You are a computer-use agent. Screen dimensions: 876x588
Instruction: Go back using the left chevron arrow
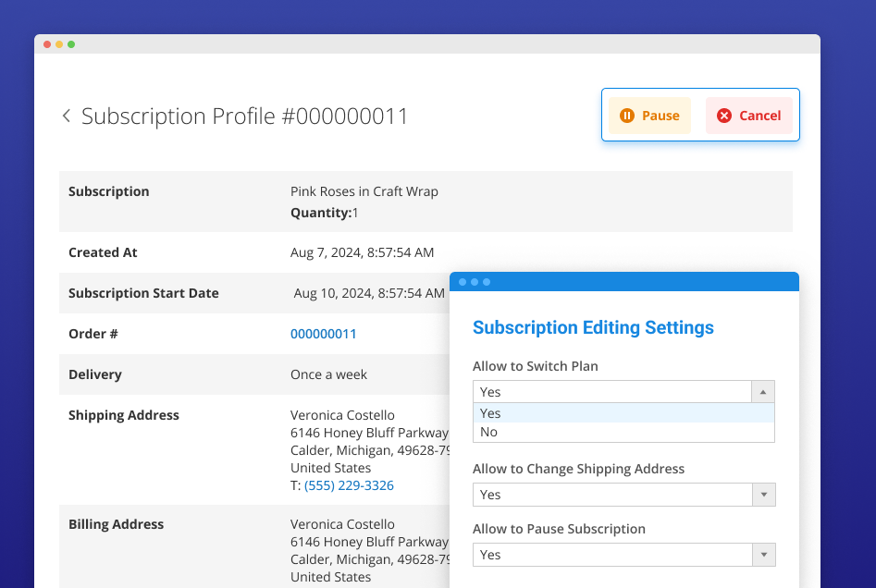tap(66, 116)
